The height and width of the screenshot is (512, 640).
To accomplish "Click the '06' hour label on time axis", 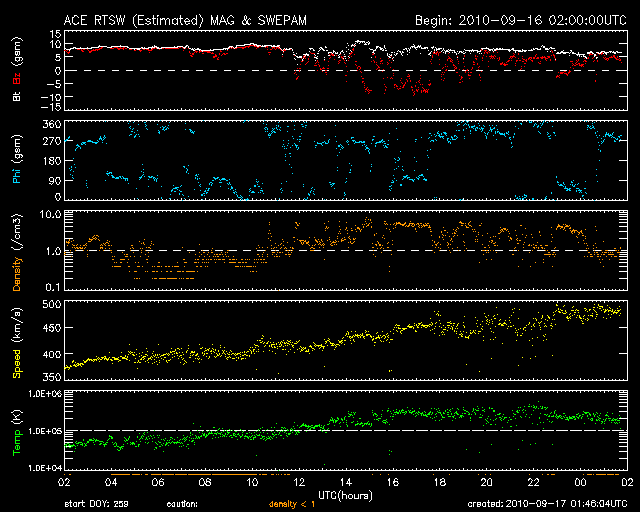I will tap(158, 482).
